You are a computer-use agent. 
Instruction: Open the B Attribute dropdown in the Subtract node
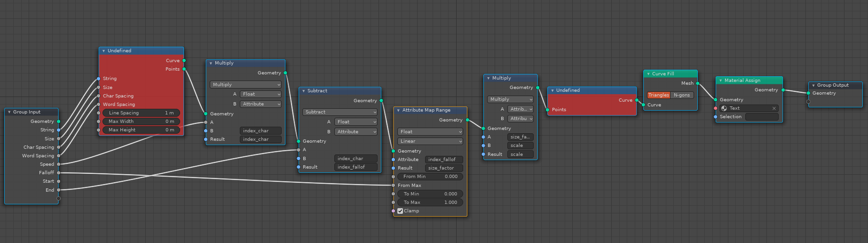[x=356, y=132]
